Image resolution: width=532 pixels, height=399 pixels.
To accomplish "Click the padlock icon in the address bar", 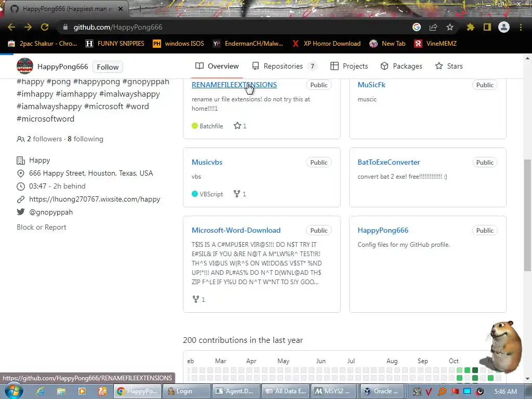I will (x=65, y=27).
